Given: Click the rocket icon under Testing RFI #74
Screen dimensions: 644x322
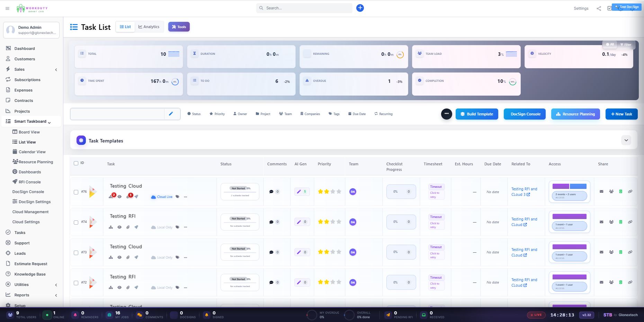Looking at the screenshot, I should click(x=136, y=227).
